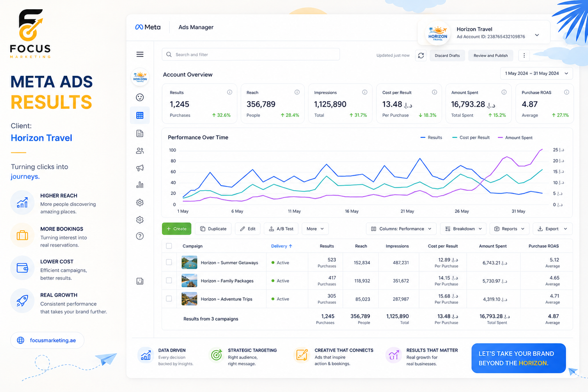Image resolution: width=588 pixels, height=392 pixels.
Task: Click inside the Search and filter field
Action: (251, 54)
